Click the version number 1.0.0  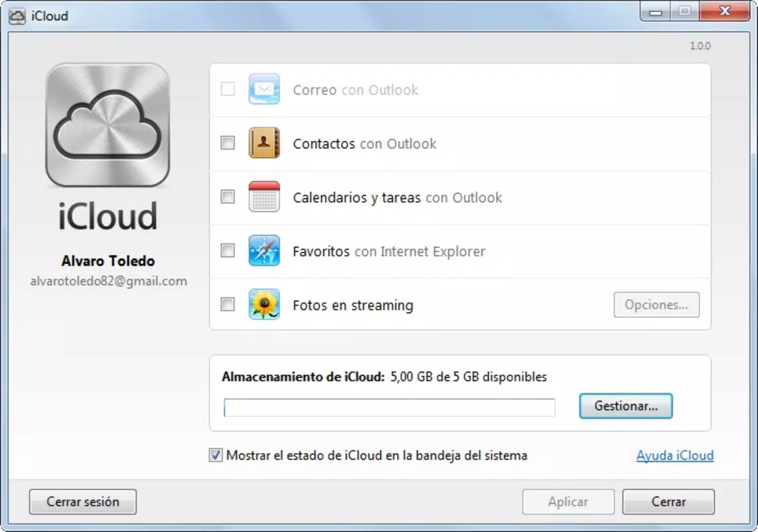(700, 46)
